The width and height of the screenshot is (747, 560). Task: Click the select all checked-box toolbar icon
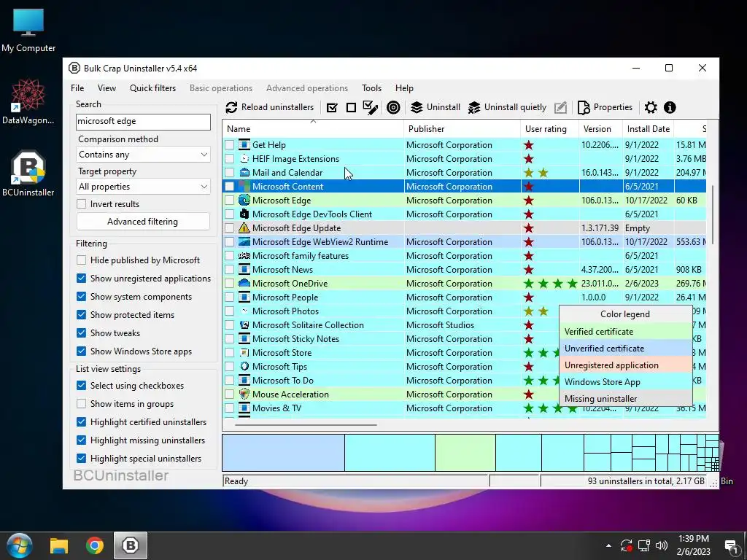click(x=332, y=108)
